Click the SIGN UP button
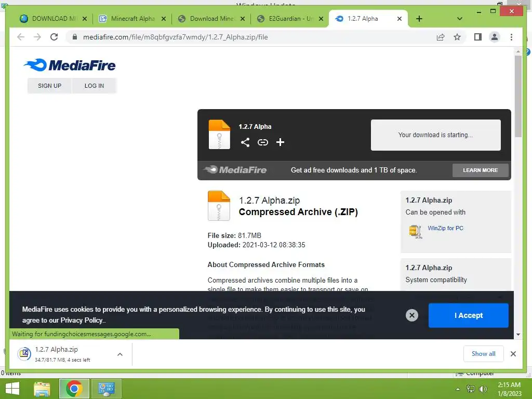This screenshot has width=532, height=399. point(49,86)
